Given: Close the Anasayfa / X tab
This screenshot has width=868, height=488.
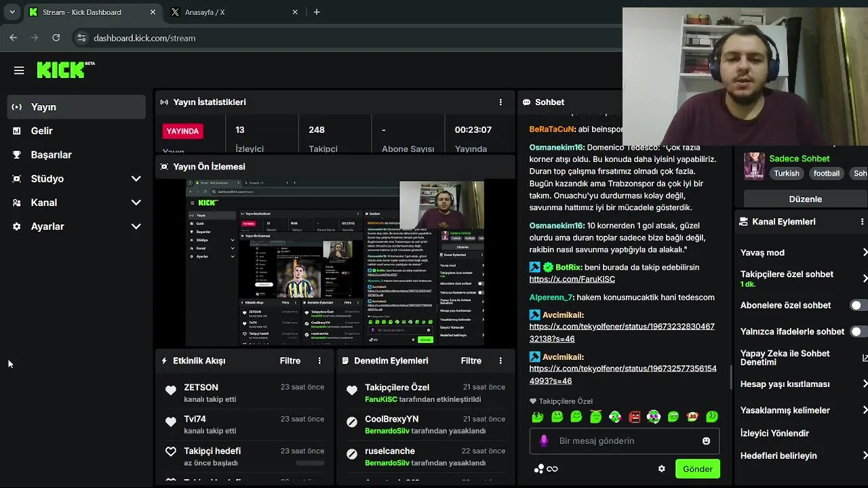Looking at the screenshot, I should (295, 12).
